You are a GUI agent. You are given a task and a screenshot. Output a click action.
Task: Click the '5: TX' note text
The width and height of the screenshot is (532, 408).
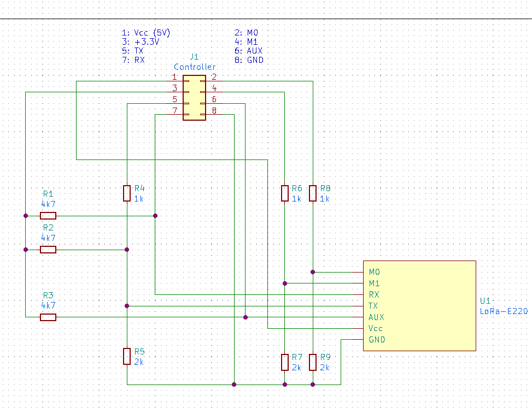[x=133, y=51]
